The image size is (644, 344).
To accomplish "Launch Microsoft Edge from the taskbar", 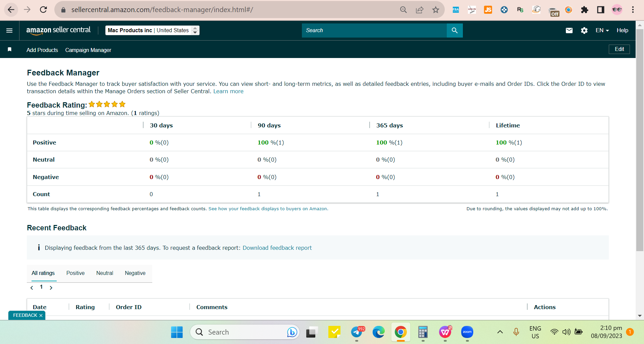I will tap(378, 332).
